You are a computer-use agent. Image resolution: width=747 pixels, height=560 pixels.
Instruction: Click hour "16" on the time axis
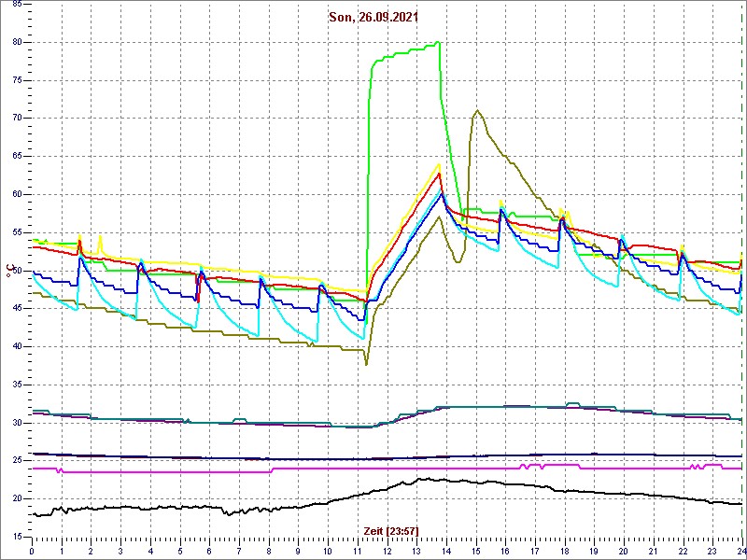[505, 552]
